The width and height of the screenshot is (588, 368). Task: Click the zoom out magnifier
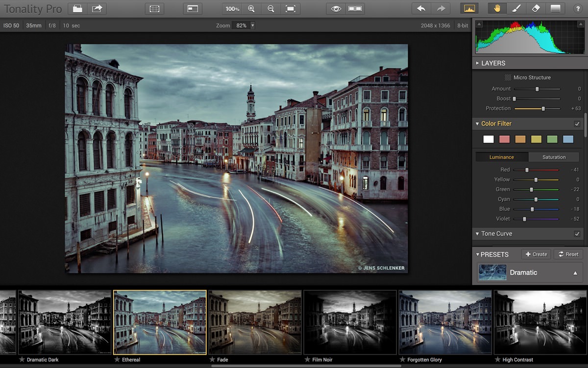pos(271,9)
